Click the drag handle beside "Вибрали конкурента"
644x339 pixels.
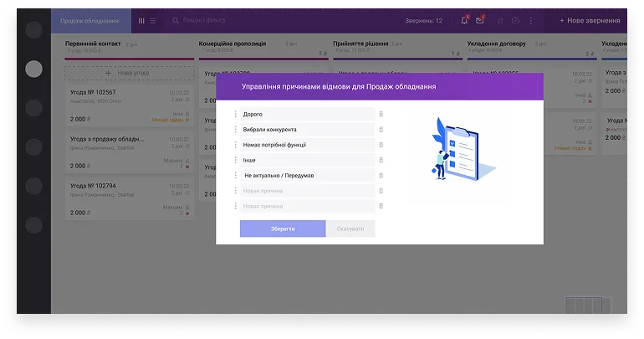[235, 130]
